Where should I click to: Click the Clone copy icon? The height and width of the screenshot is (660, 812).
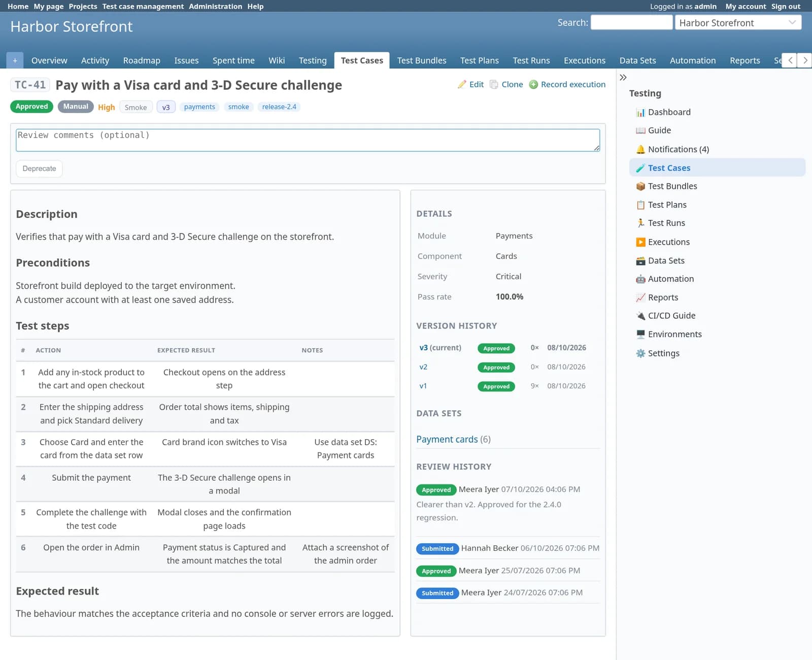(494, 84)
